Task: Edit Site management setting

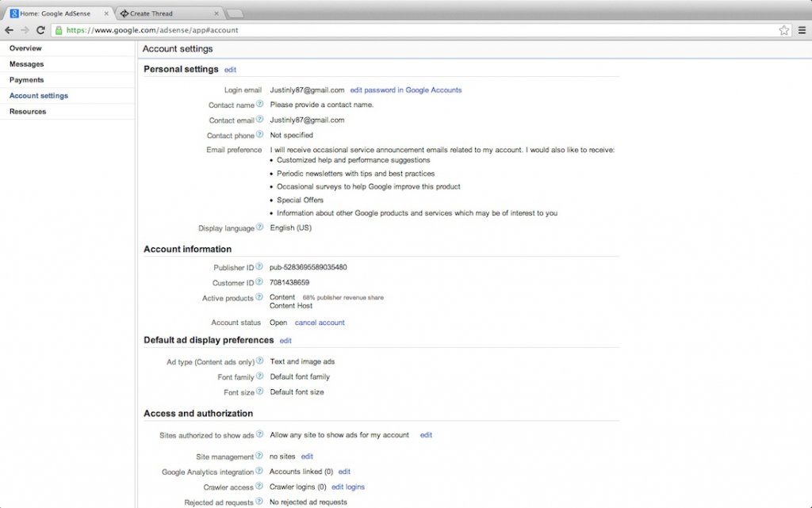Action: click(x=307, y=456)
